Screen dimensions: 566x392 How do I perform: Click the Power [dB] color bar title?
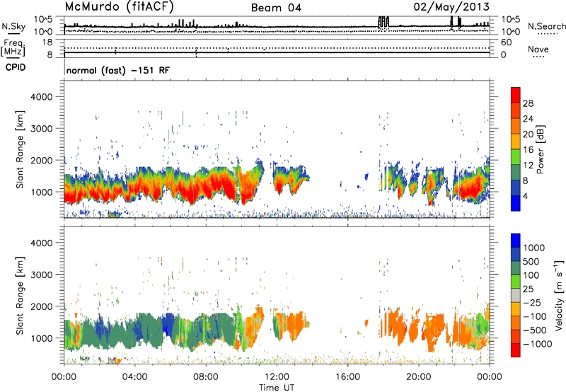pos(541,149)
